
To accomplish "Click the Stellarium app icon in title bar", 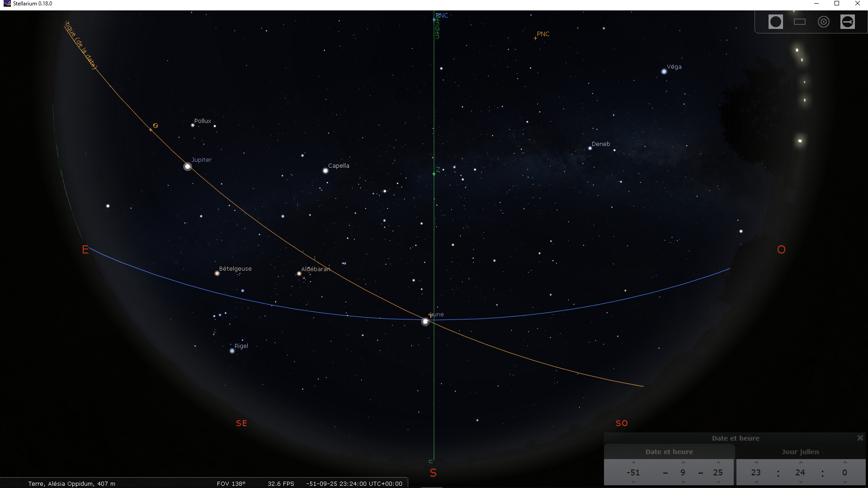I will coord(7,4).
